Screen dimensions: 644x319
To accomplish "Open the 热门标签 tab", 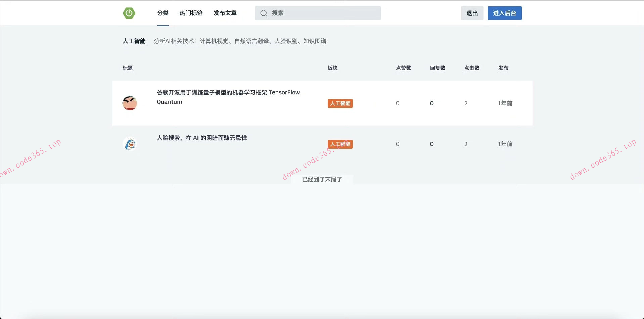I will pos(191,13).
